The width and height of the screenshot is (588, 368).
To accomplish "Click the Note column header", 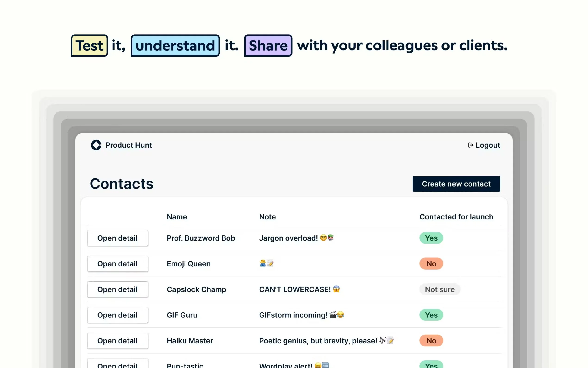I will [267, 217].
